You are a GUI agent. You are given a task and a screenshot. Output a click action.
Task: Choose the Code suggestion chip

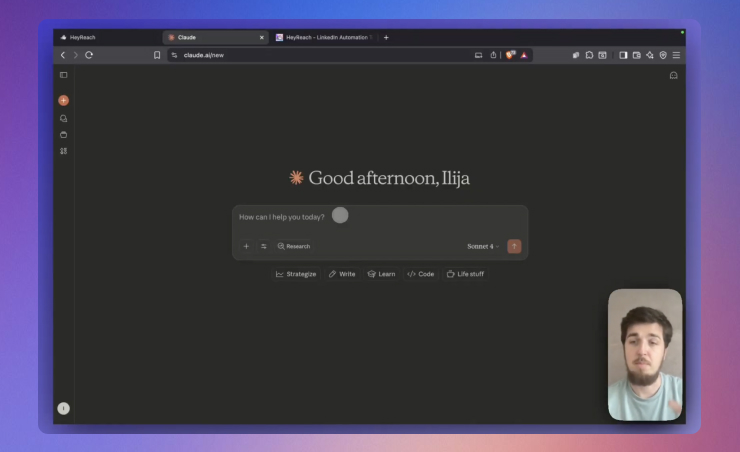[420, 274]
